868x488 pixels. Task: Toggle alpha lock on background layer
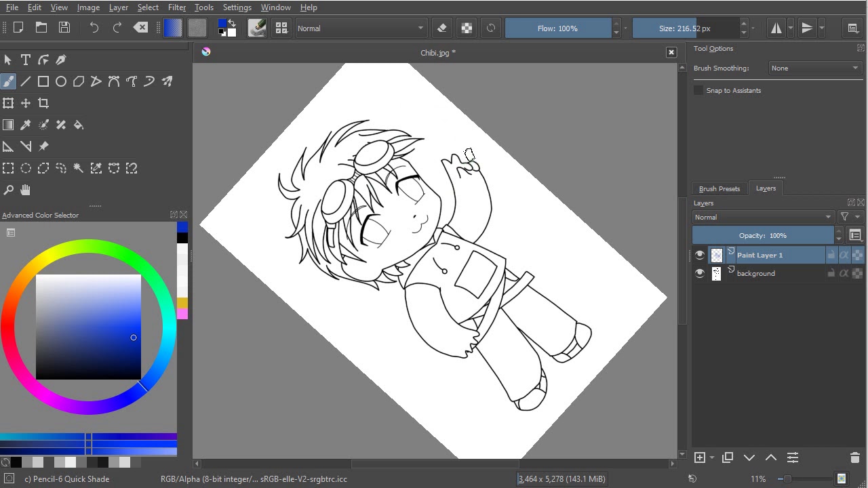click(x=844, y=273)
